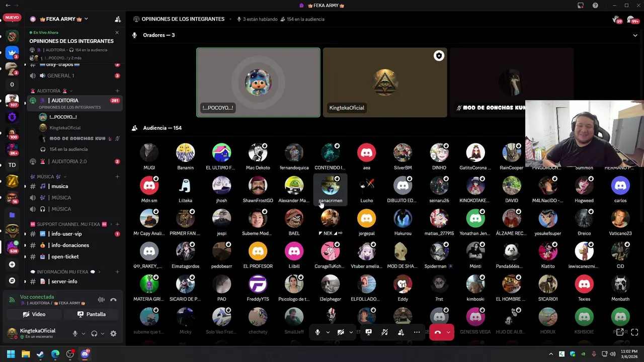Dismiss the En Vivo Ahora banner
This screenshot has height=362, width=644.
coord(117,33)
